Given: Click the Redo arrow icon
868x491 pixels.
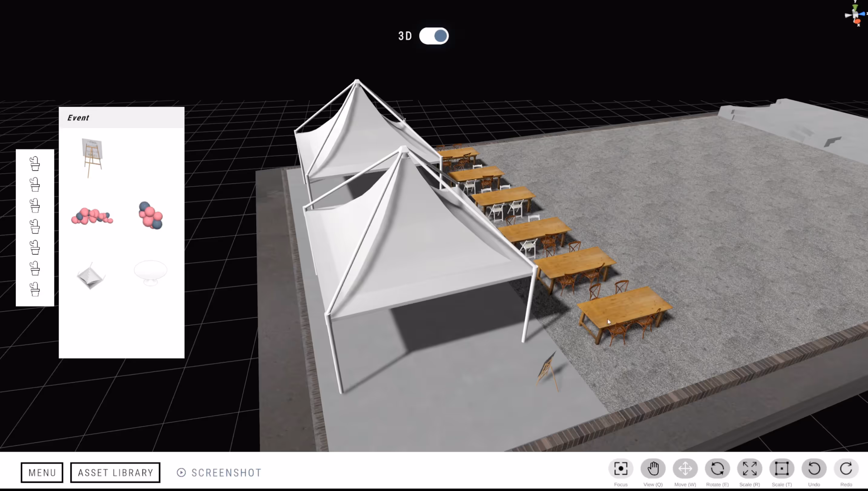Looking at the screenshot, I should 846,468.
